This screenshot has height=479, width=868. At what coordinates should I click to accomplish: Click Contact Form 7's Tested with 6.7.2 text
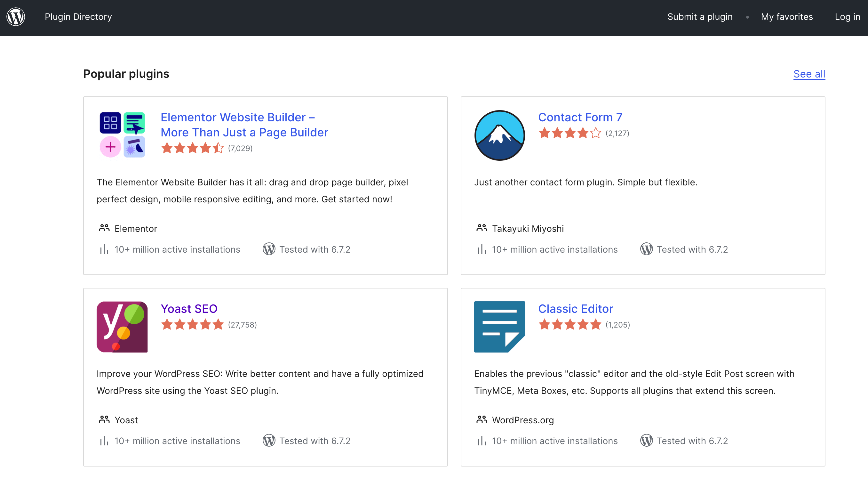click(x=692, y=250)
